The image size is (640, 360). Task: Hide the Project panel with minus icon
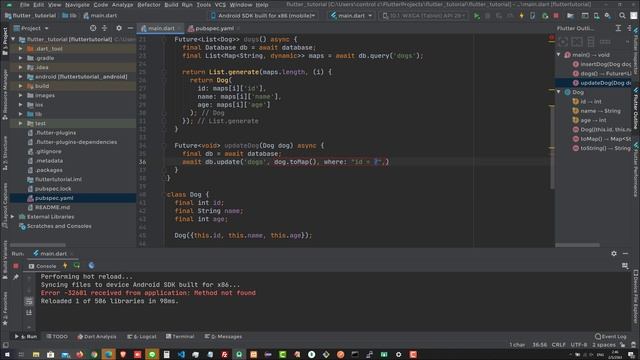130,28
